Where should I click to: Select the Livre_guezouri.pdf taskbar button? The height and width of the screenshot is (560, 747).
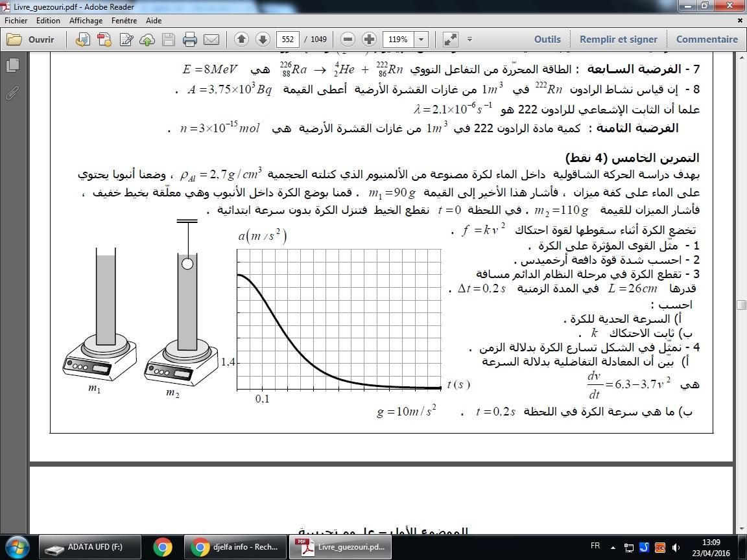[x=339, y=547]
